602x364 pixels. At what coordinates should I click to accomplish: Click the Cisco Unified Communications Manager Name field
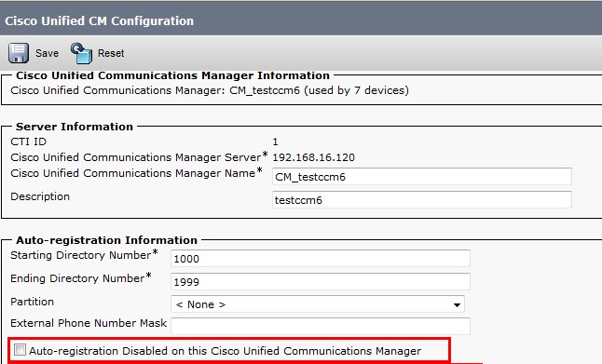(x=422, y=177)
